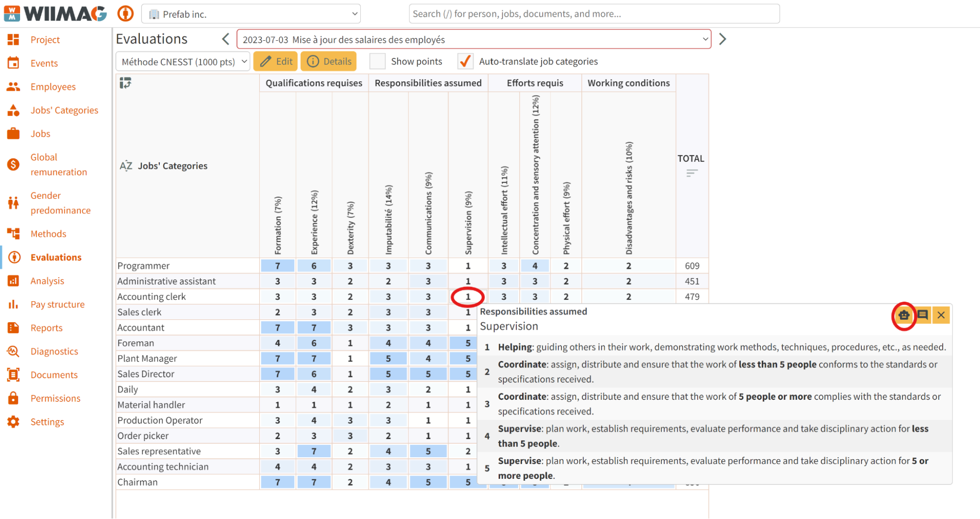Click the Jobs briefcase icon
This screenshot has width=980, height=519.
tap(13, 133)
